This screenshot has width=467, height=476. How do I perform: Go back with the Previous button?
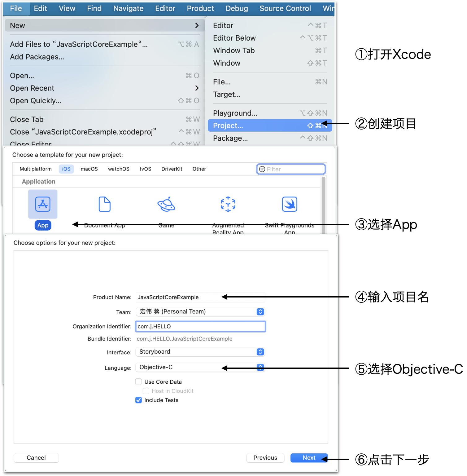pyautogui.click(x=265, y=458)
